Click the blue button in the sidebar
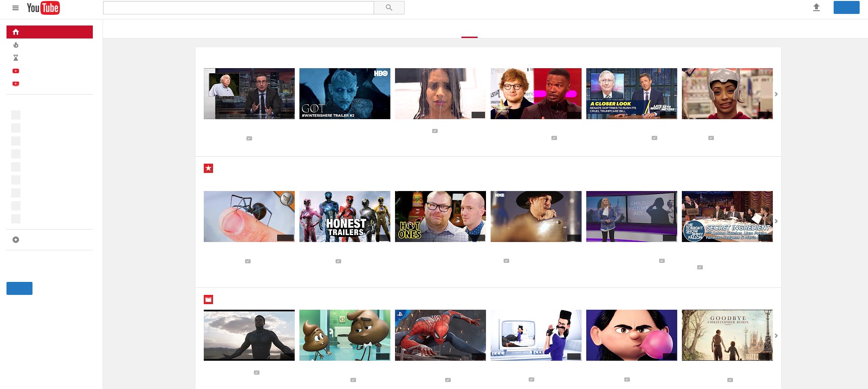 pyautogui.click(x=19, y=288)
